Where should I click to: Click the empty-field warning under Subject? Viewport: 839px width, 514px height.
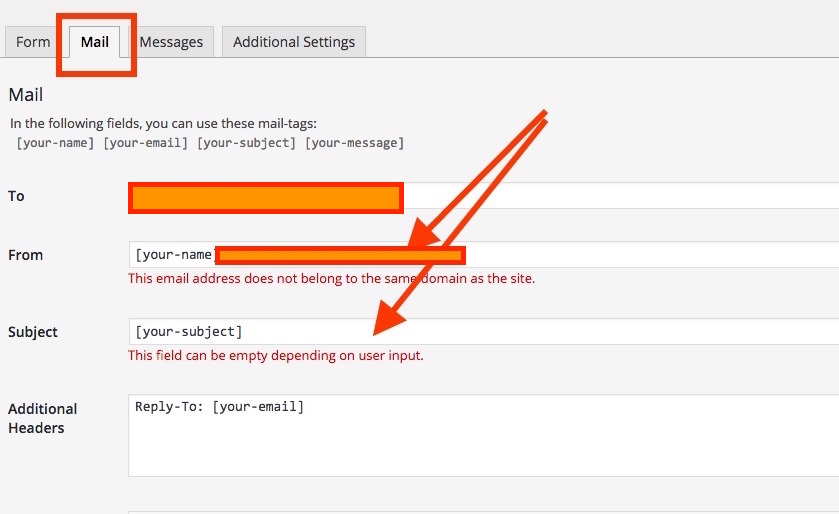(x=275, y=356)
